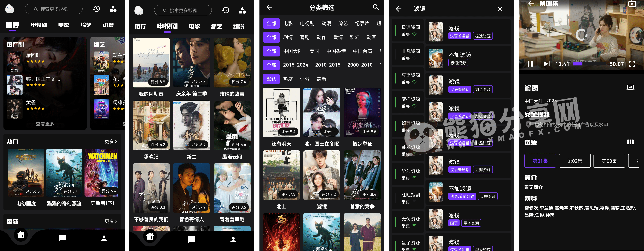Enter fullscreen in the video player
Screen dimensions: 644x251
(x=632, y=64)
